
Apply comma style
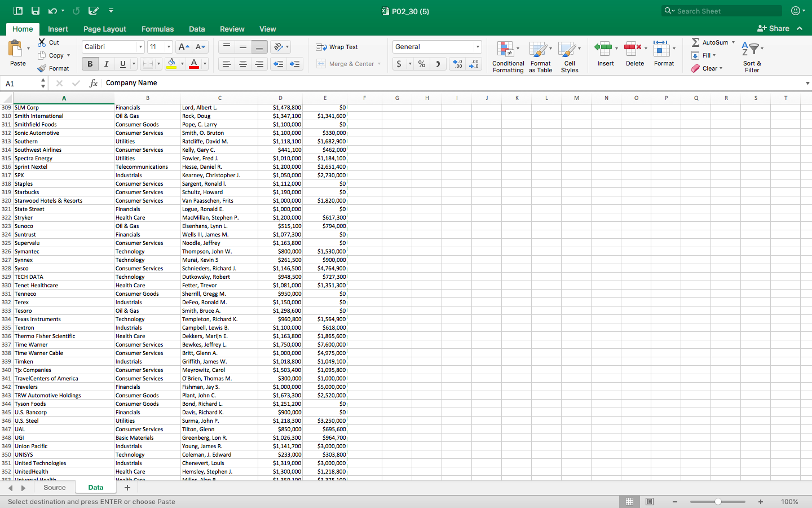(438, 64)
